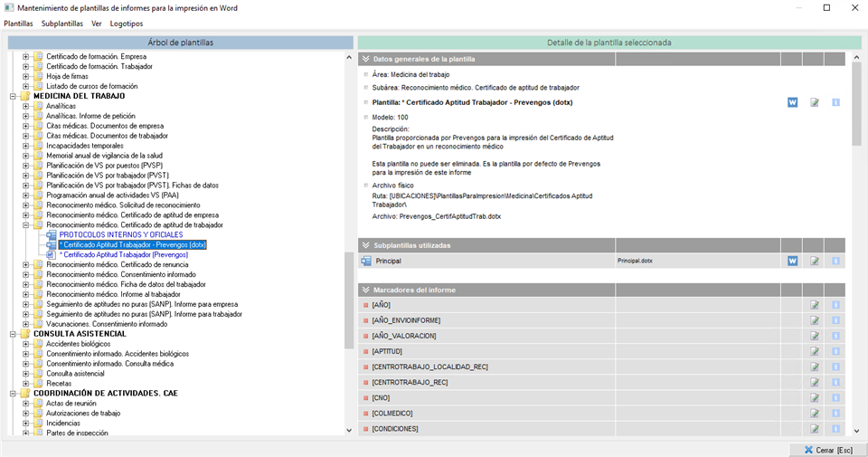Viewport: 868px width, 457px height.
Task: Show info for Principal subplantilla
Action: point(835,261)
